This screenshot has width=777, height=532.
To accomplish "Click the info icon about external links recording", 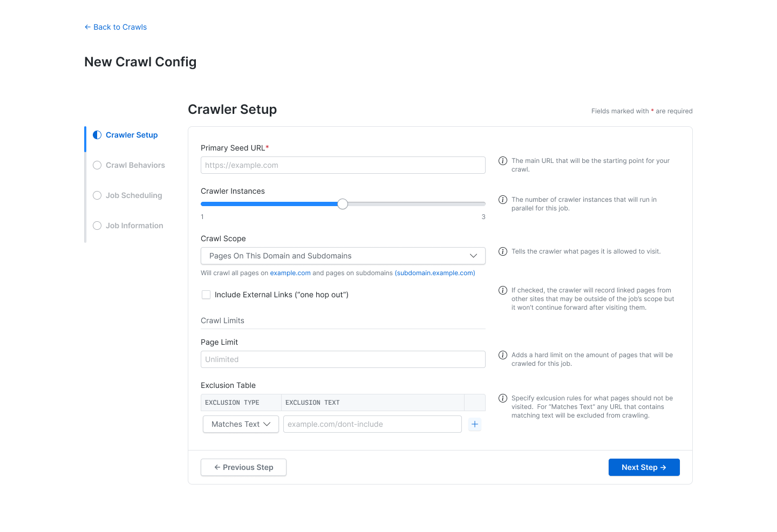I will pyautogui.click(x=503, y=290).
